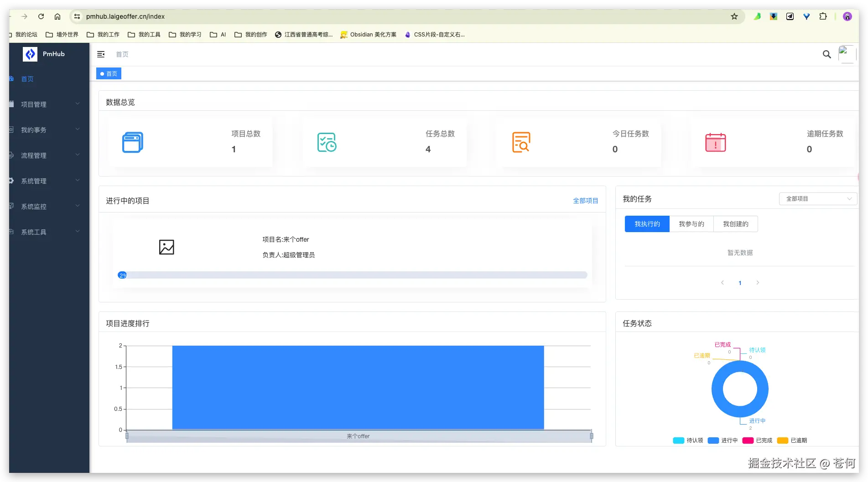Click the 暂无数据 empty message
This screenshot has height=482, width=868.
click(740, 253)
